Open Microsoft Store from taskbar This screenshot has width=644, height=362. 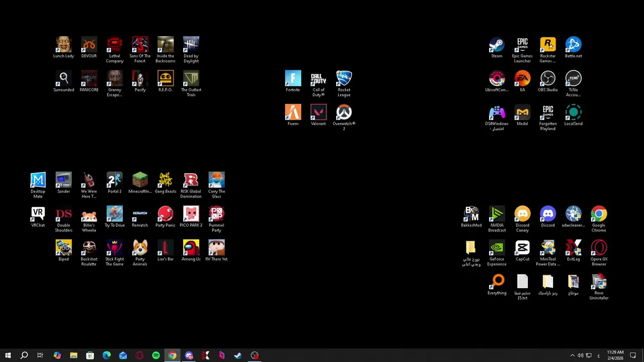(90, 355)
